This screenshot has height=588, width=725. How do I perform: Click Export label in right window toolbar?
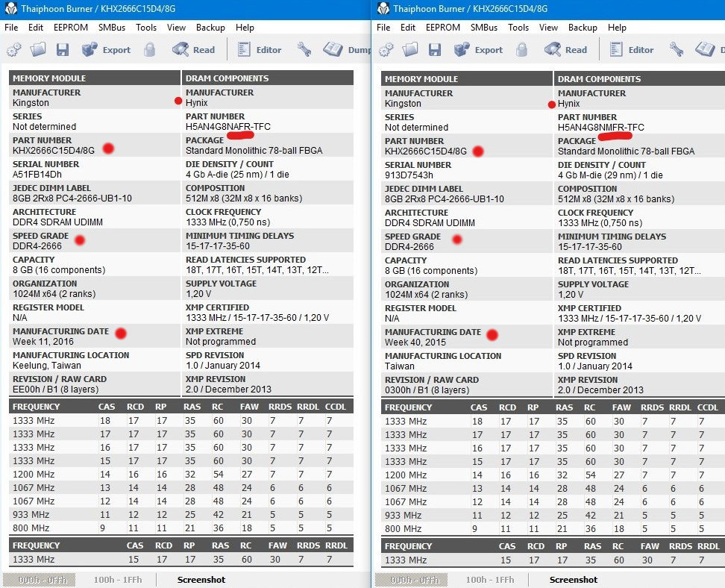point(489,50)
